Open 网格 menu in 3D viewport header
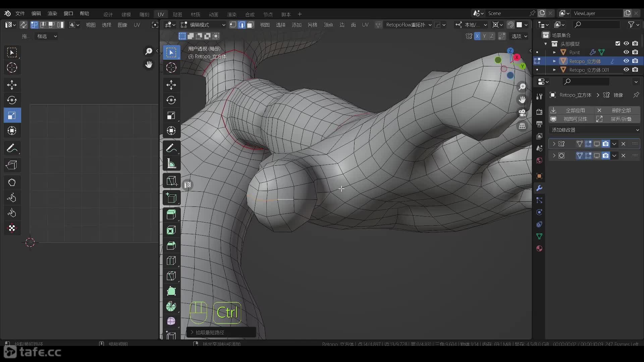Viewport: 644px width, 362px height. coord(312,25)
